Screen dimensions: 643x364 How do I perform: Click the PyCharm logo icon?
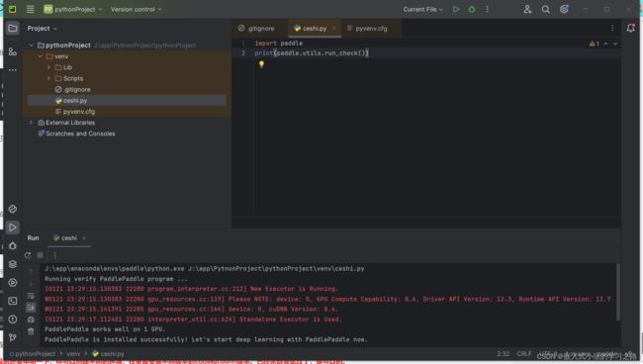(12, 9)
